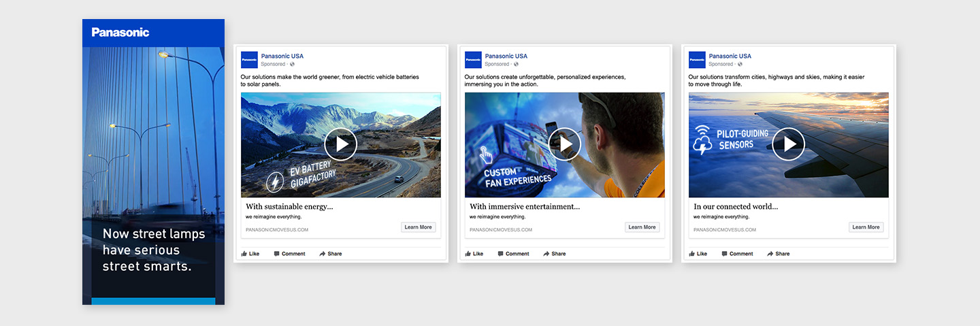Comment on the immersive entertainment post
980x326 pixels.
pos(514,254)
